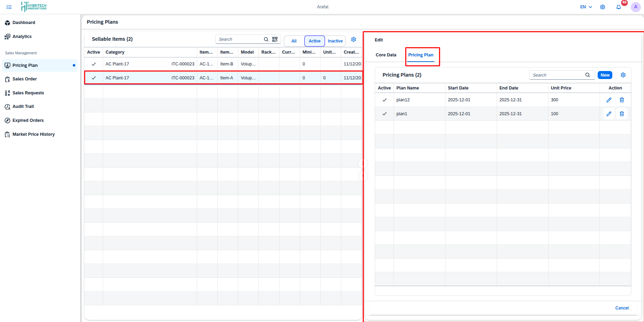Open the barcode scanner next to search
This screenshot has height=322, width=644.
tap(275, 39)
